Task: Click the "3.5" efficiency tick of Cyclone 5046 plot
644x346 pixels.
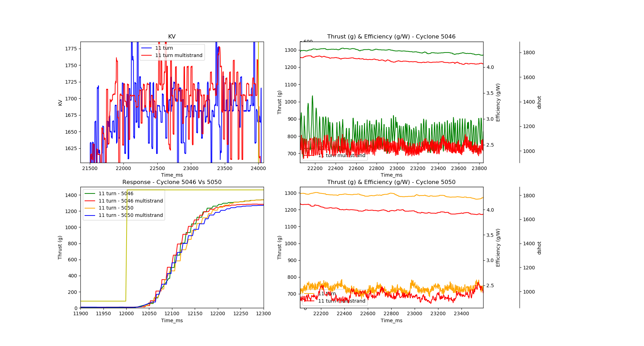Action: click(490, 93)
